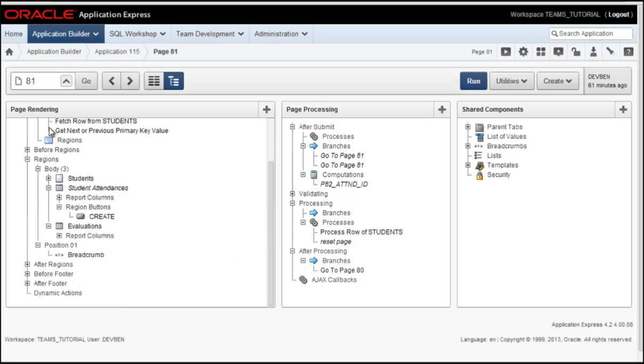This screenshot has height=364, width=644.
Task: Open Go To Page 80 branch
Action: [x=342, y=270]
